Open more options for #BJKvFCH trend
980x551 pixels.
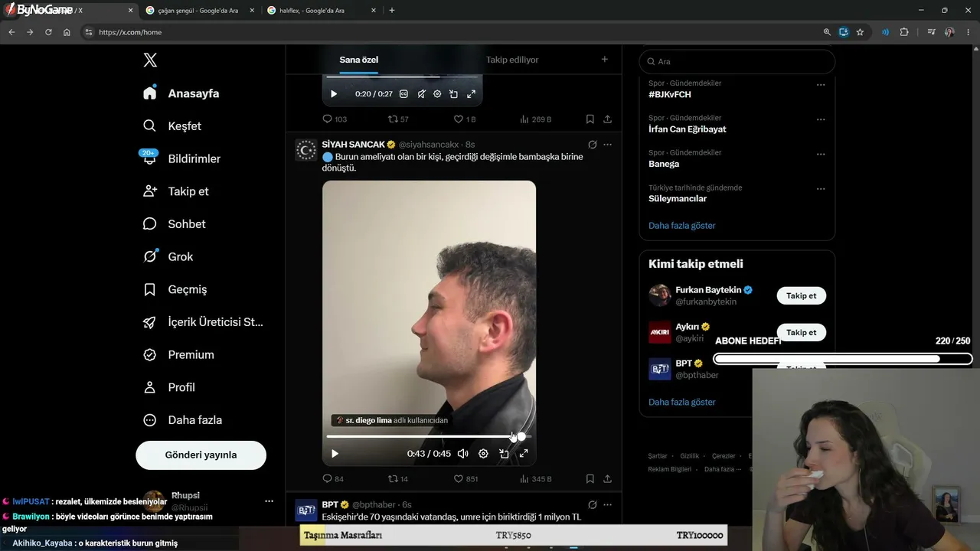click(821, 85)
